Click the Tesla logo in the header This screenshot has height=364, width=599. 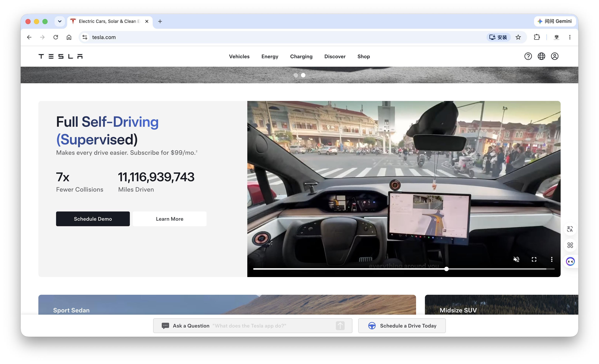(60, 56)
